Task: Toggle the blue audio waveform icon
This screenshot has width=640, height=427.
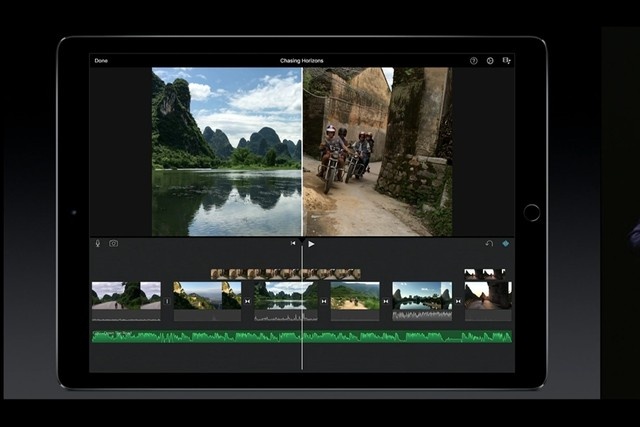Action: click(506, 244)
